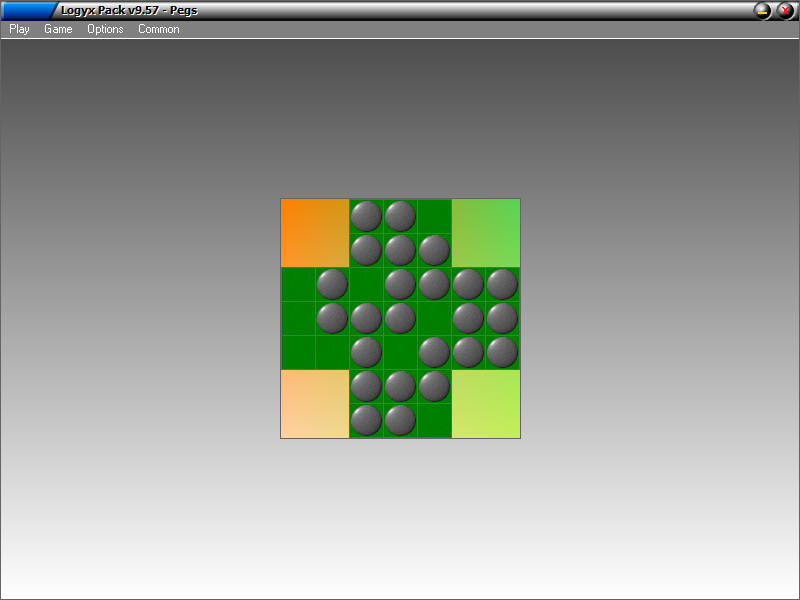The width and height of the screenshot is (800, 600).
Task: Select the second-cell peg in the third row
Action: point(332,285)
